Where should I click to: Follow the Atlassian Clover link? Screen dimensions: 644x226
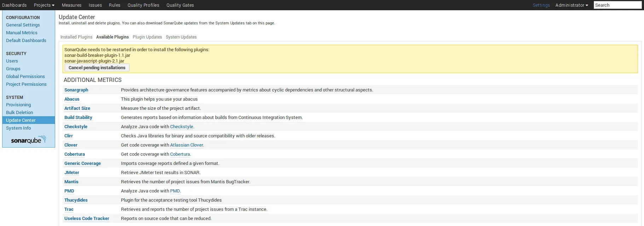[x=186, y=145]
